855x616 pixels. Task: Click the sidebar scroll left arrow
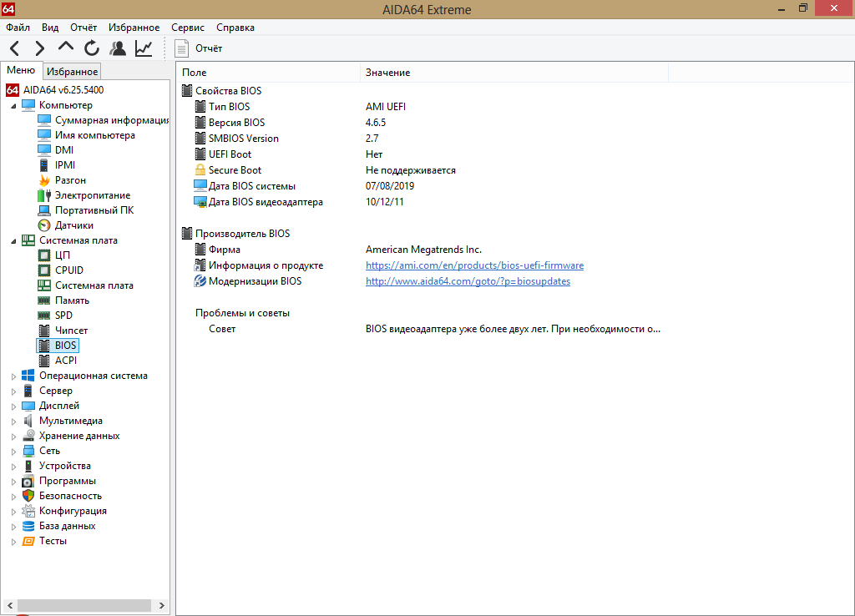[x=10, y=606]
